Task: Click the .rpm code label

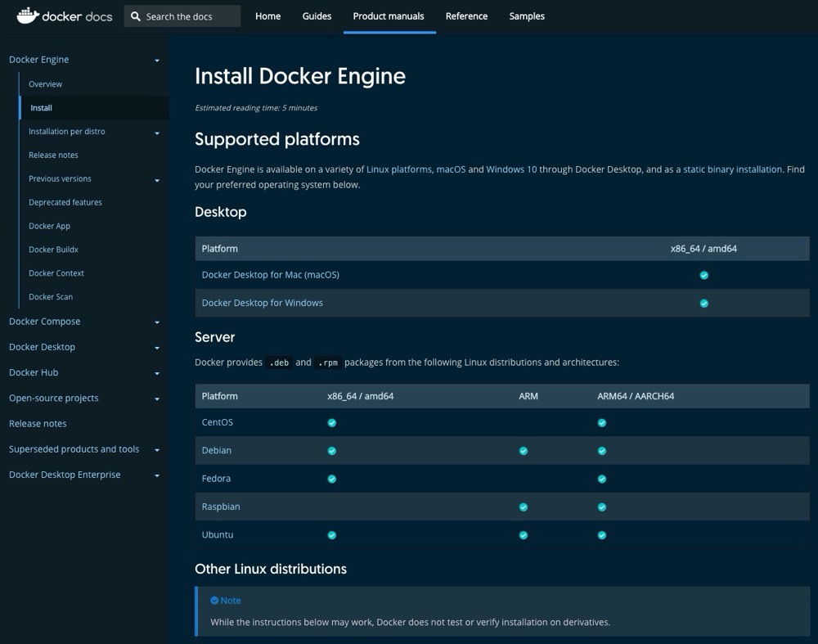Action: point(328,363)
